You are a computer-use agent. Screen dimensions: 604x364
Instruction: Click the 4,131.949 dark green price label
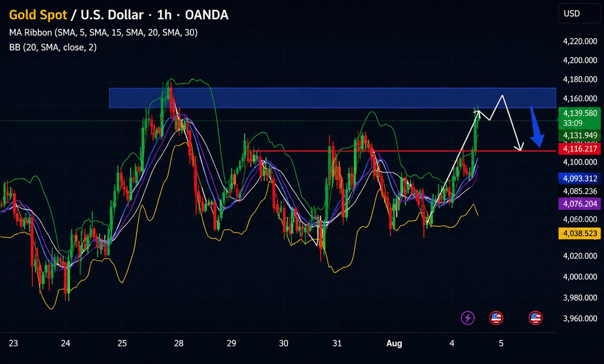[x=580, y=135]
